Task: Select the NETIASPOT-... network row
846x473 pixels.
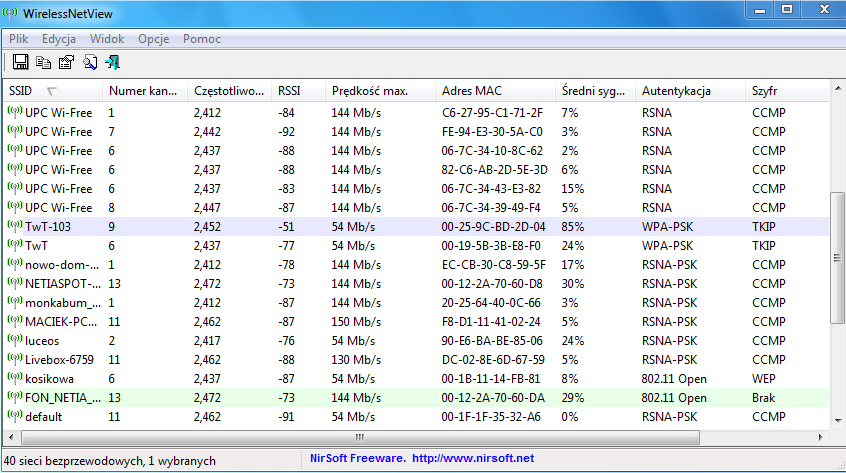Action: (x=417, y=283)
